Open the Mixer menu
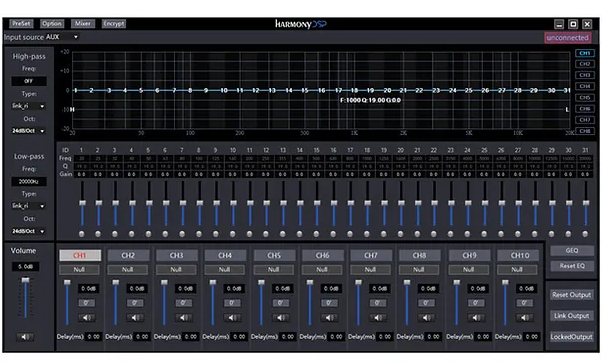The height and width of the screenshot is (362, 602). click(83, 24)
